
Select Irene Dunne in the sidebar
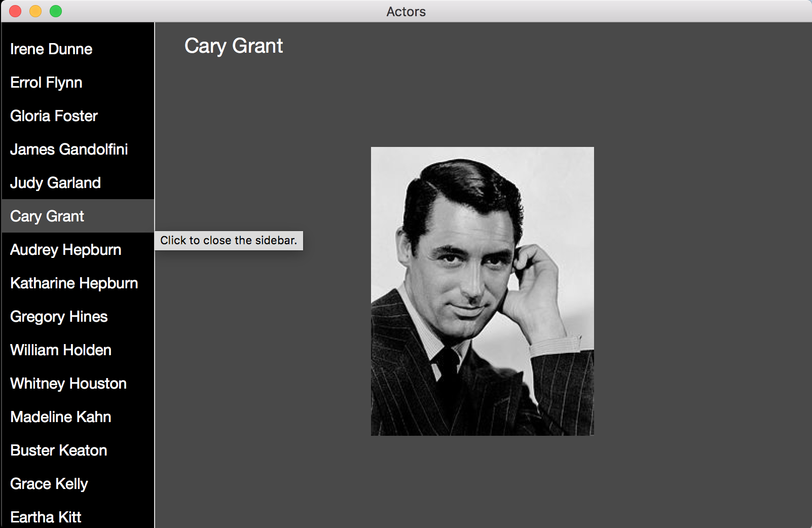click(51, 49)
